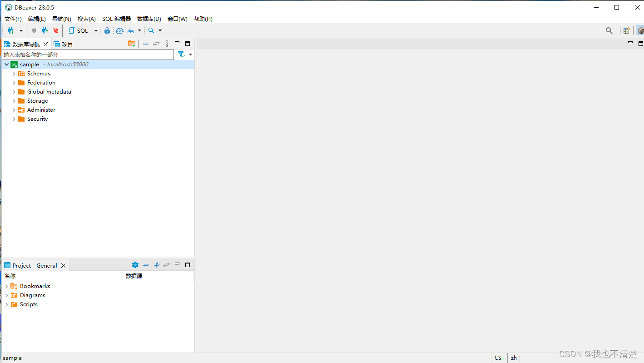Screen dimensions: 644x363
Task: Open the search magnifier dropdown arrow
Action: point(160,31)
